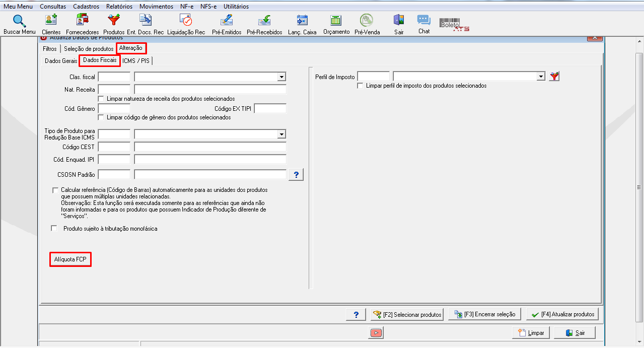This screenshot has width=644, height=348.
Task: Click the [F4] Atualizar produtos button
Action: (562, 314)
